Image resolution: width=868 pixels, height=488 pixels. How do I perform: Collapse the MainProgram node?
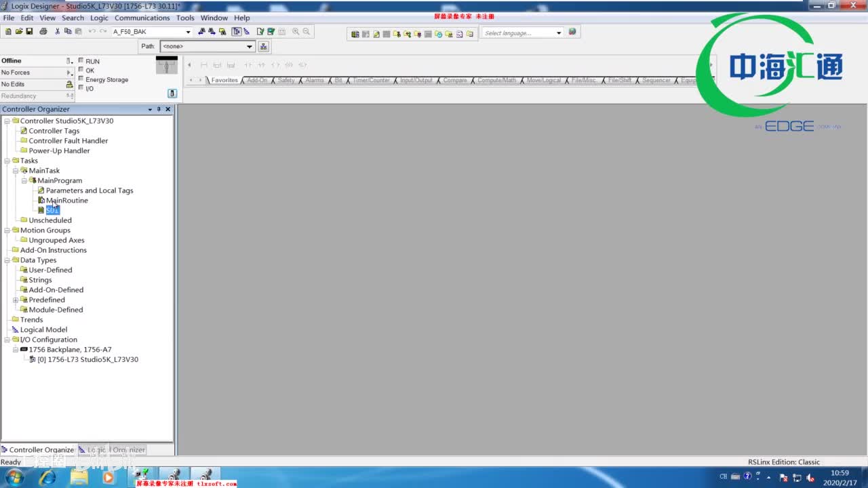[24, 180]
